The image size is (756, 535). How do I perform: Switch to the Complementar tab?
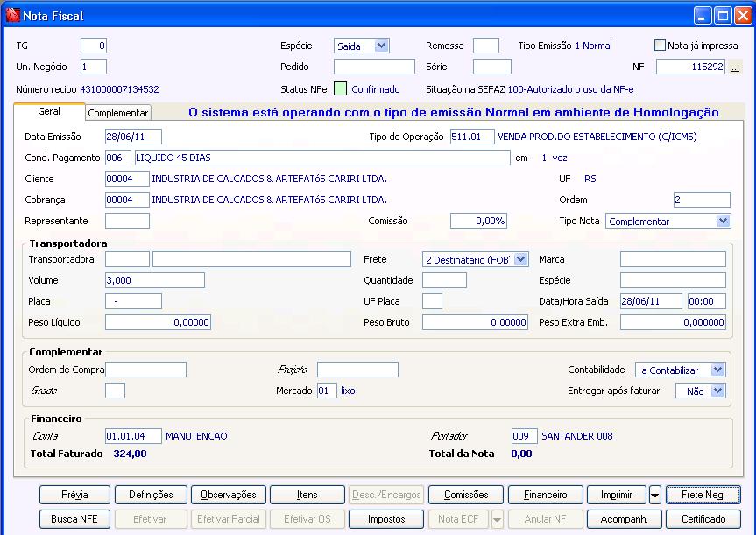pos(118,113)
